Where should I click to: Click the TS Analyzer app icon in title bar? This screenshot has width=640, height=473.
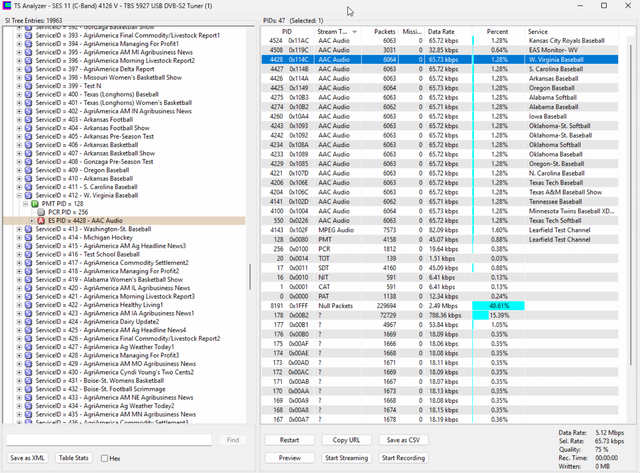point(7,6)
